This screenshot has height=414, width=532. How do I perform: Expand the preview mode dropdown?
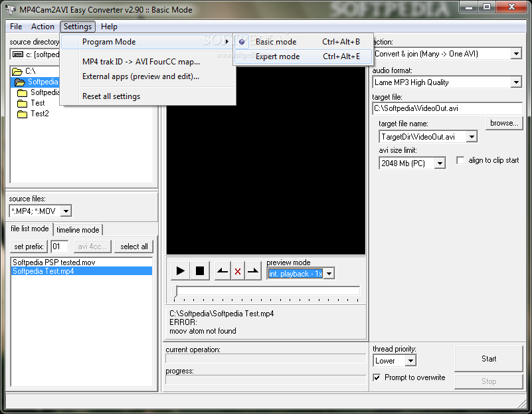pyautogui.click(x=329, y=274)
